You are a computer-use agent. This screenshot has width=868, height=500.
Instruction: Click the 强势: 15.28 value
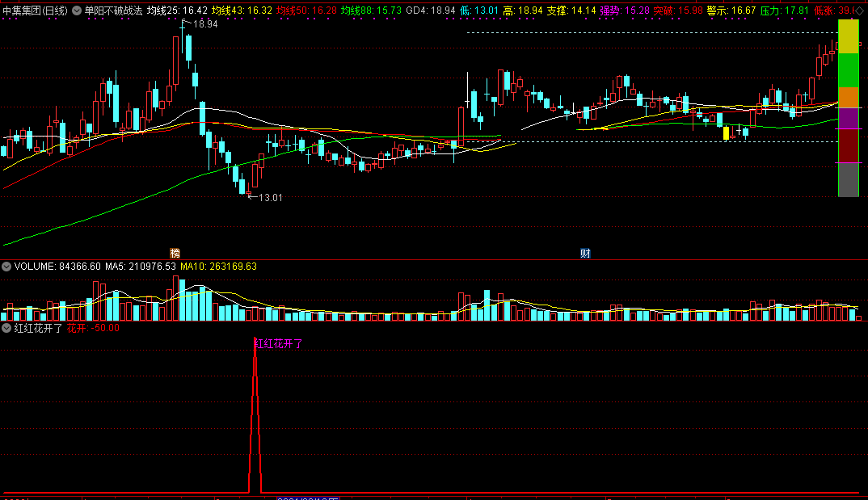(625, 11)
